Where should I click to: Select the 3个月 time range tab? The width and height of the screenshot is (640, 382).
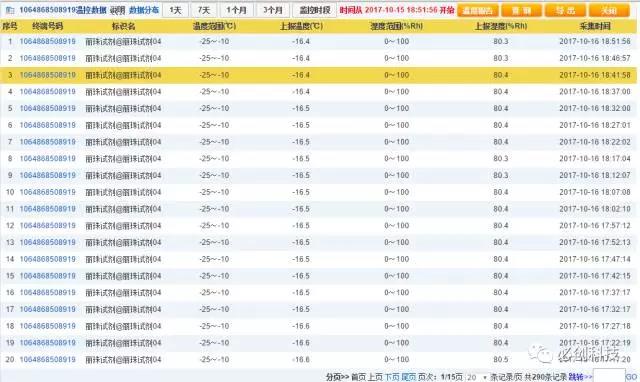tap(273, 10)
